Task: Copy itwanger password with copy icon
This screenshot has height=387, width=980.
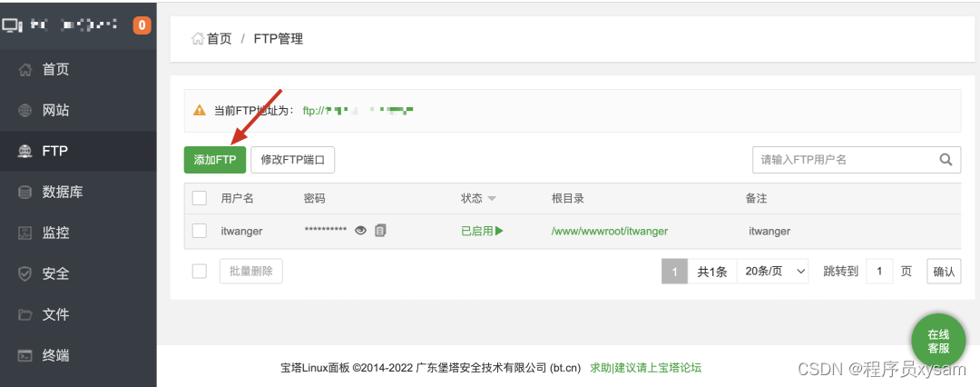Action: [380, 231]
